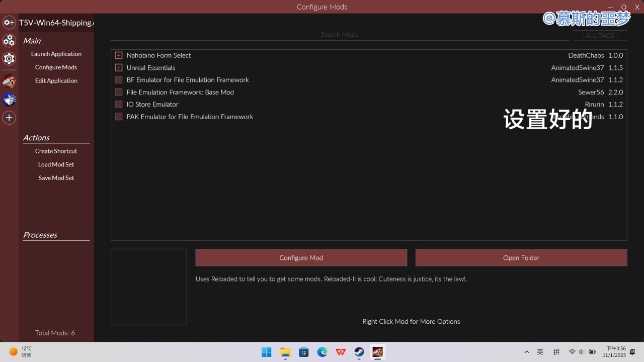Open the Windows Start menu
Image resolution: width=644 pixels, height=362 pixels.
point(267,352)
